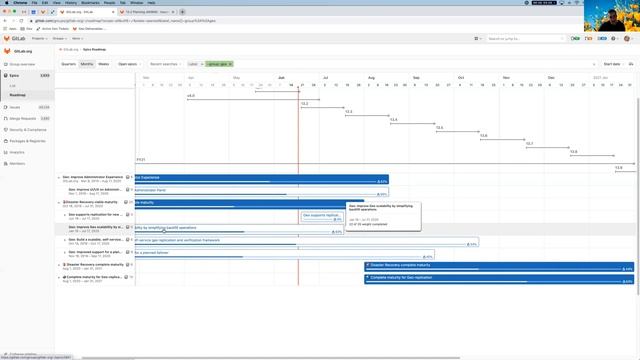The height and width of the screenshot is (360, 640).
Task: Open the Recent searches dropdown
Action: 165,64
